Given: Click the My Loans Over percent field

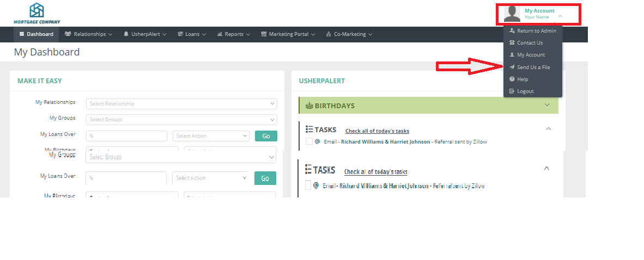Looking at the screenshot, I should coord(126,136).
